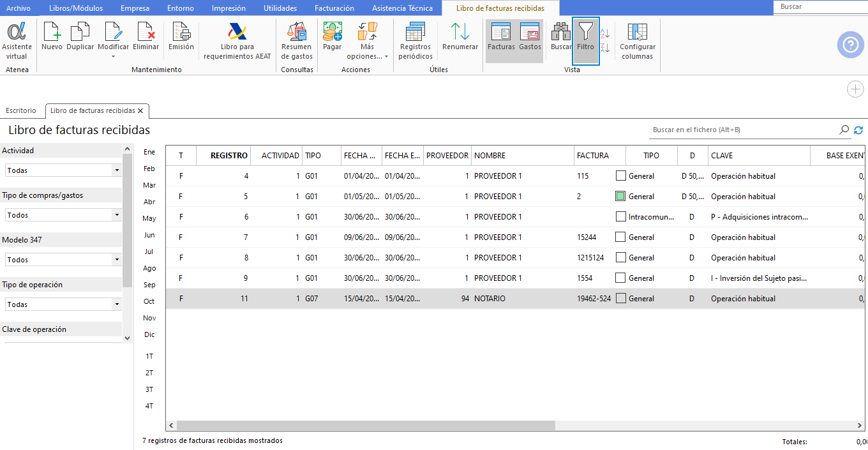868x450 pixels.
Task: Filter by month Dic
Action: (149, 334)
